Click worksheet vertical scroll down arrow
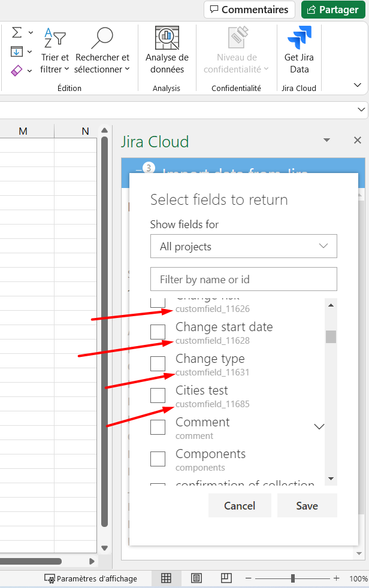 coord(105,548)
